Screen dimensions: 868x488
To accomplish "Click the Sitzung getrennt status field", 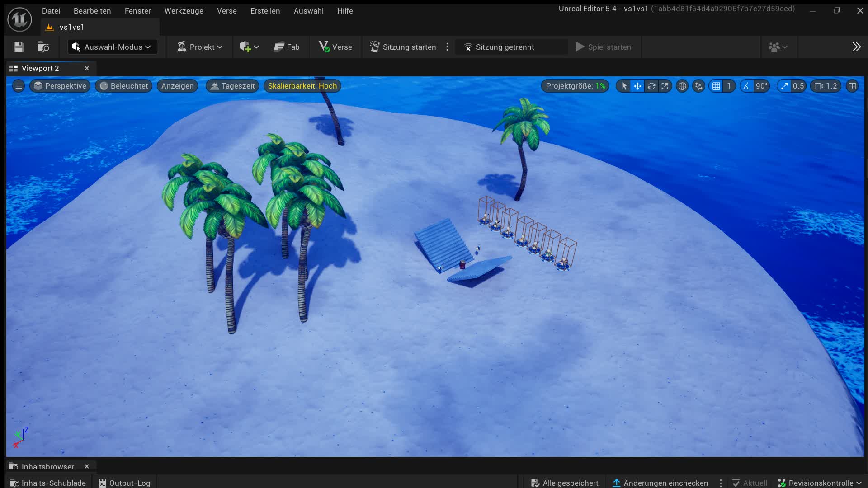I will [x=511, y=47].
